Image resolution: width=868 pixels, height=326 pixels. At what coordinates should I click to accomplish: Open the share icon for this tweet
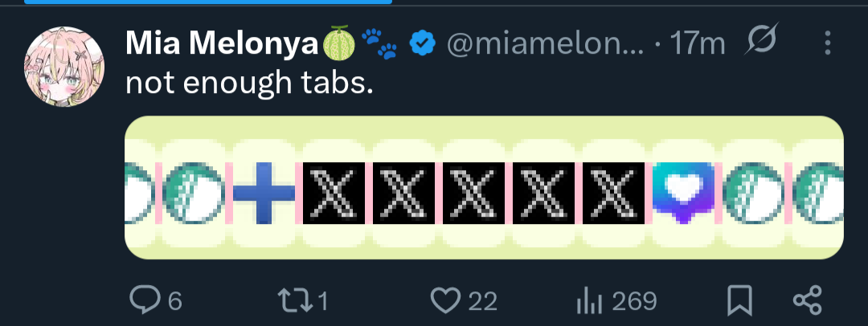pos(806,301)
